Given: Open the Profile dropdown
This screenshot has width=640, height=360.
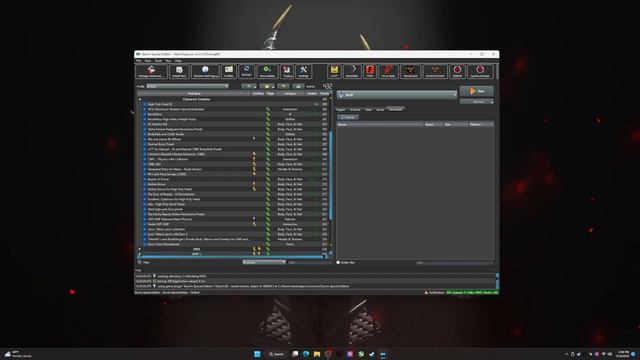Looking at the screenshot, I should pos(187,86).
